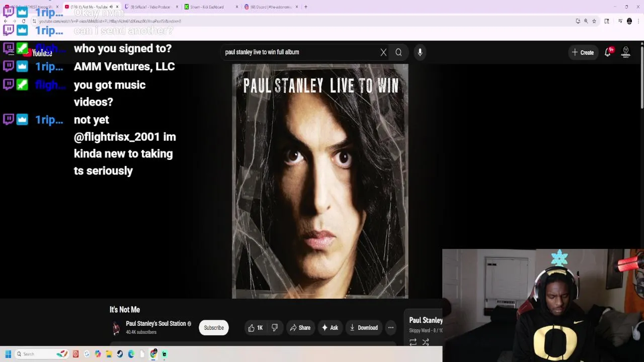Open the Chrome side panel search icon
The height and width of the screenshot is (362, 644).
tap(607, 21)
